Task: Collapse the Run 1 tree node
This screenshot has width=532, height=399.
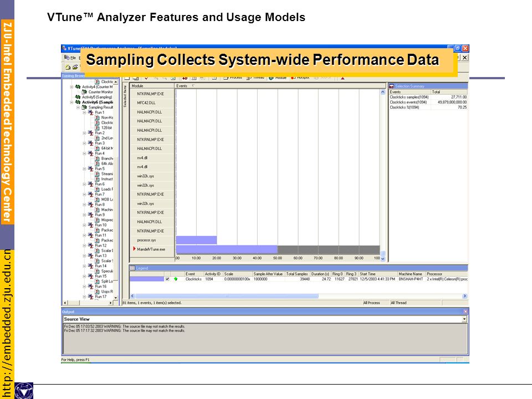Action: coord(84,112)
